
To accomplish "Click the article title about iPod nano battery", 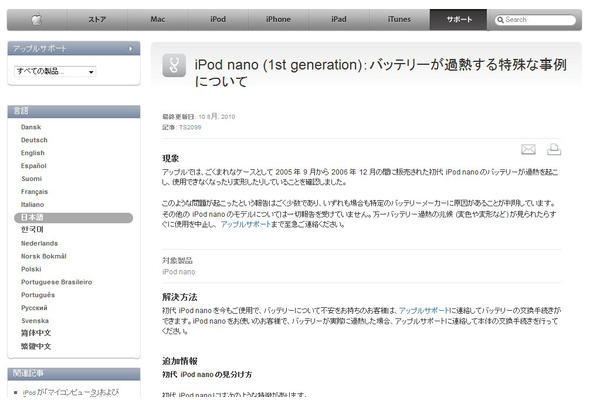I will point(380,73).
